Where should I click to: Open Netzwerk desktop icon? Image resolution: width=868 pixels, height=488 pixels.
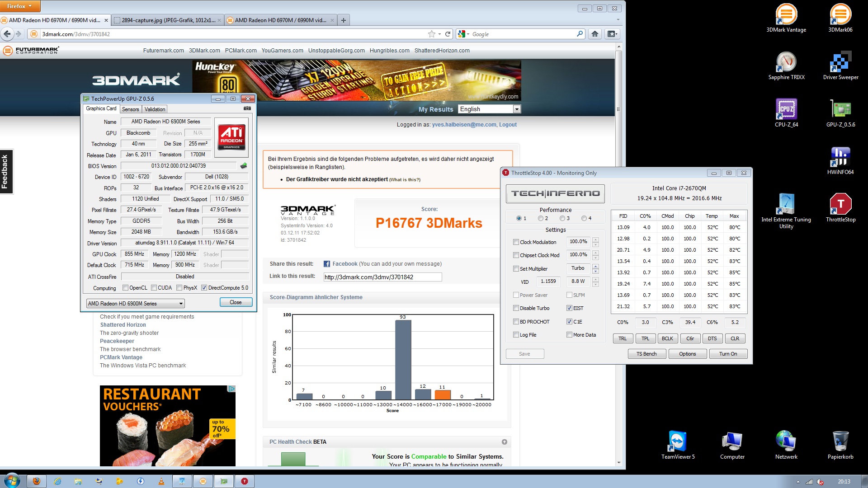point(786,445)
